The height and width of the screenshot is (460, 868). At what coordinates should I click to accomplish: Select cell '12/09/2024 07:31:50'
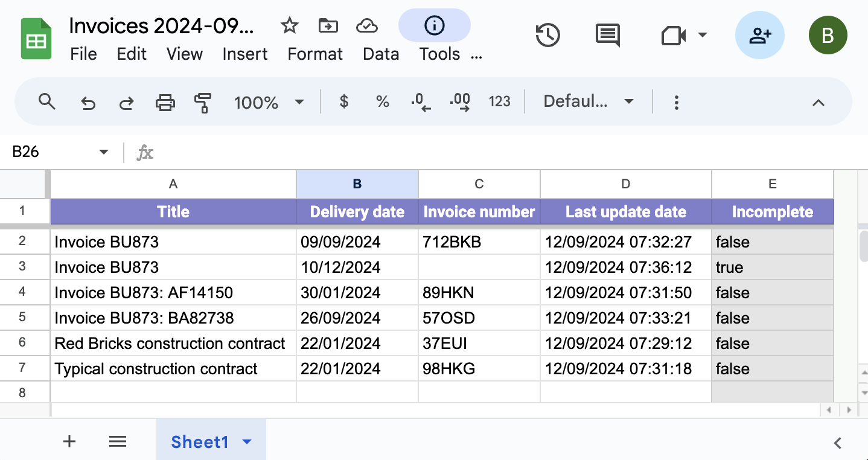point(626,293)
